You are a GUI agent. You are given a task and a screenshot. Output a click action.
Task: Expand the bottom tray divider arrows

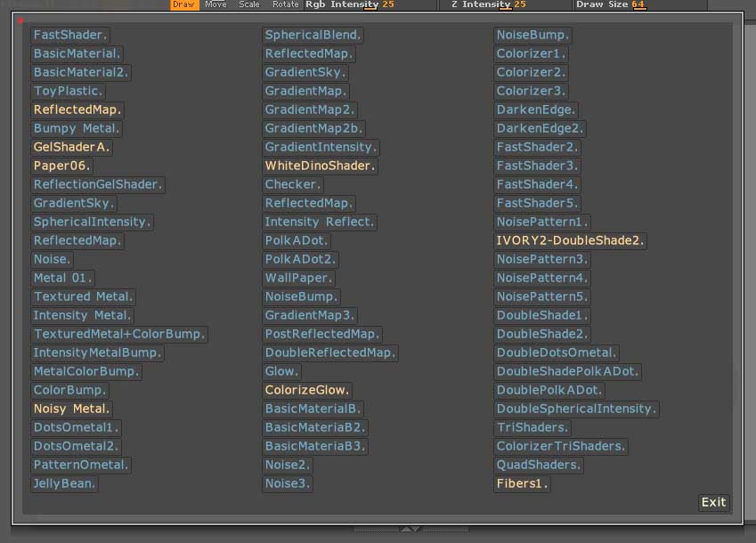411,530
